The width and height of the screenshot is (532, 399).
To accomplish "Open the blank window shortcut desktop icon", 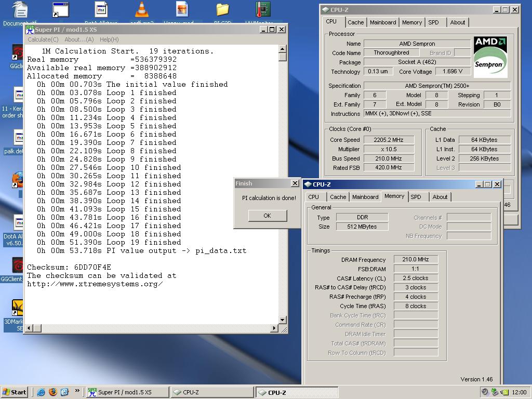I will [x=61, y=9].
